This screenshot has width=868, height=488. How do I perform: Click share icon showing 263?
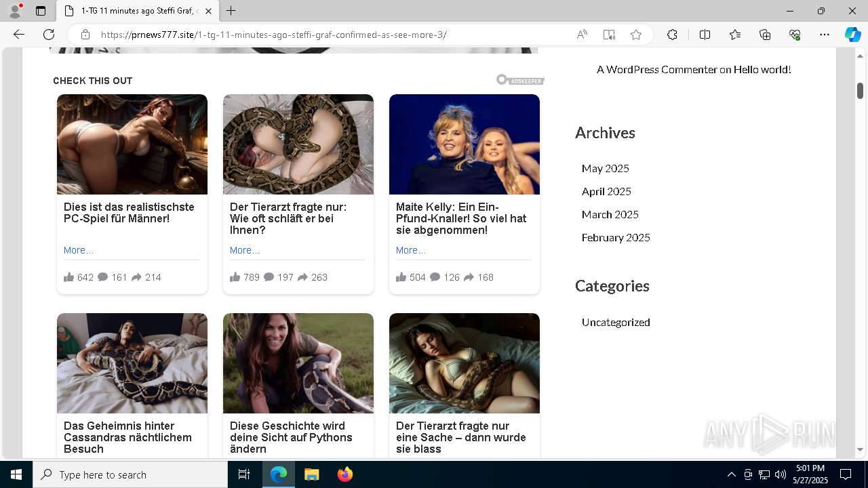click(302, 277)
